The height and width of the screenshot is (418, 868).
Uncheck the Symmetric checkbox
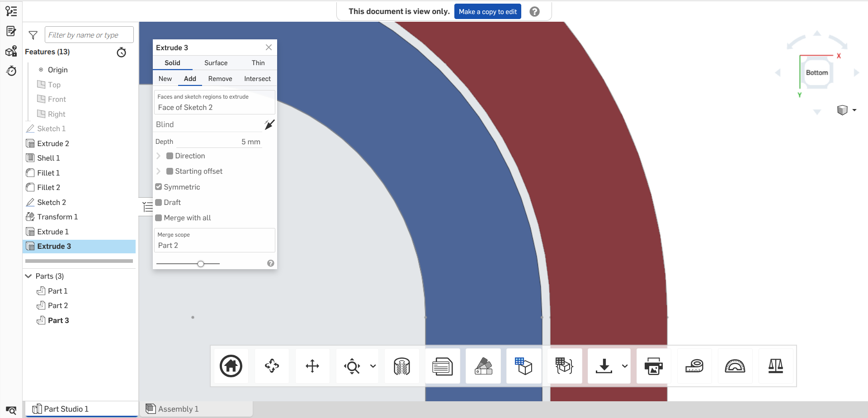pyautogui.click(x=158, y=187)
